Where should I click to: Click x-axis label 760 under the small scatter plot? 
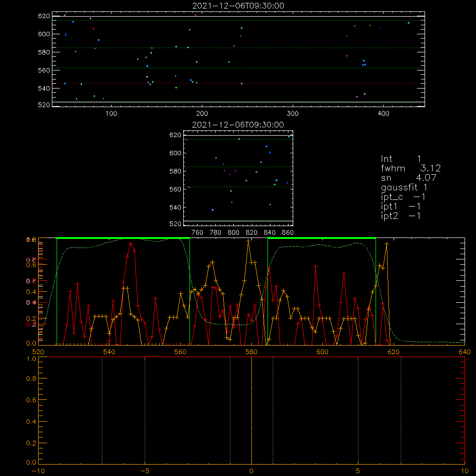[x=198, y=233]
